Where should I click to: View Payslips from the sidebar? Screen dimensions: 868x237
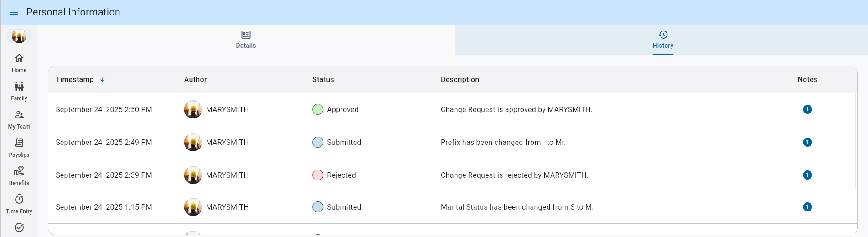pyautogui.click(x=19, y=148)
